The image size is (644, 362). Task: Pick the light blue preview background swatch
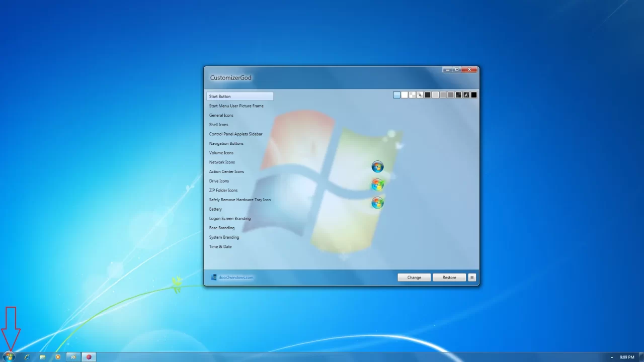click(397, 95)
